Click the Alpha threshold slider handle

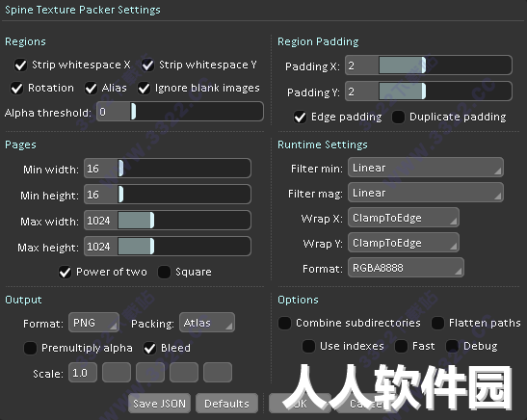(133, 112)
